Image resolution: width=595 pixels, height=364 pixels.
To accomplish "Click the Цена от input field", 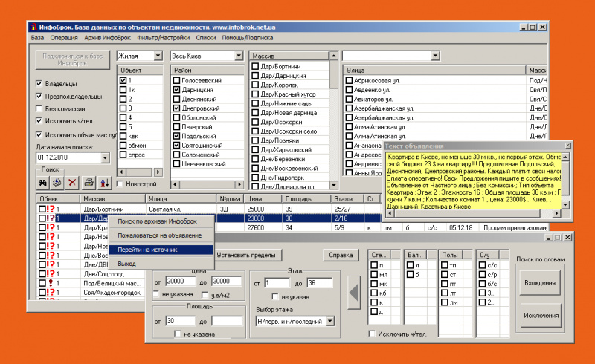I will pos(181,282).
